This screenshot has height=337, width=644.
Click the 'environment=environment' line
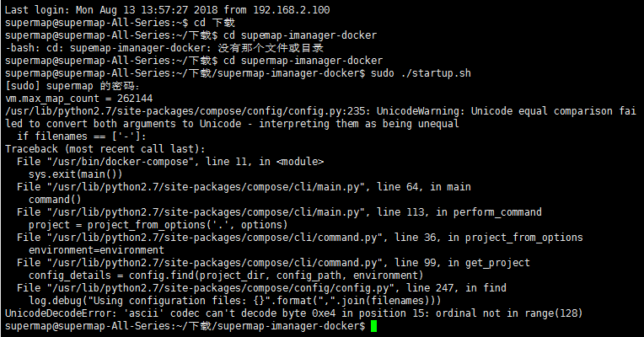point(96,250)
